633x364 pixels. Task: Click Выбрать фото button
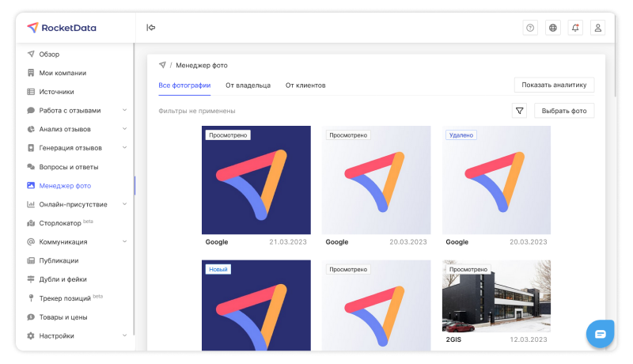pyautogui.click(x=564, y=111)
